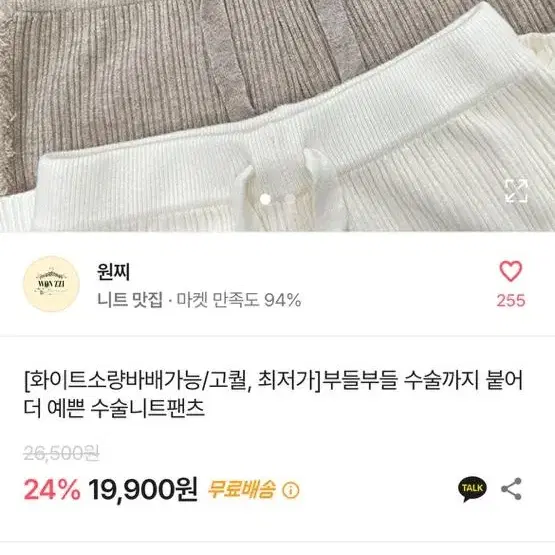Tap the 255 likes count
The image size is (555, 555).
point(511,301)
